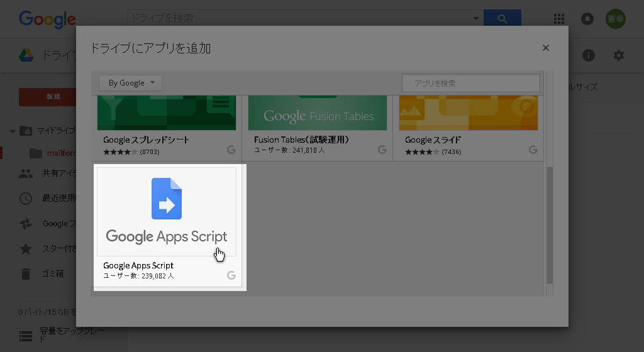Viewport: 644px width, 352px height.
Task: Select the Google Slides app thumbnail
Action: click(469, 113)
